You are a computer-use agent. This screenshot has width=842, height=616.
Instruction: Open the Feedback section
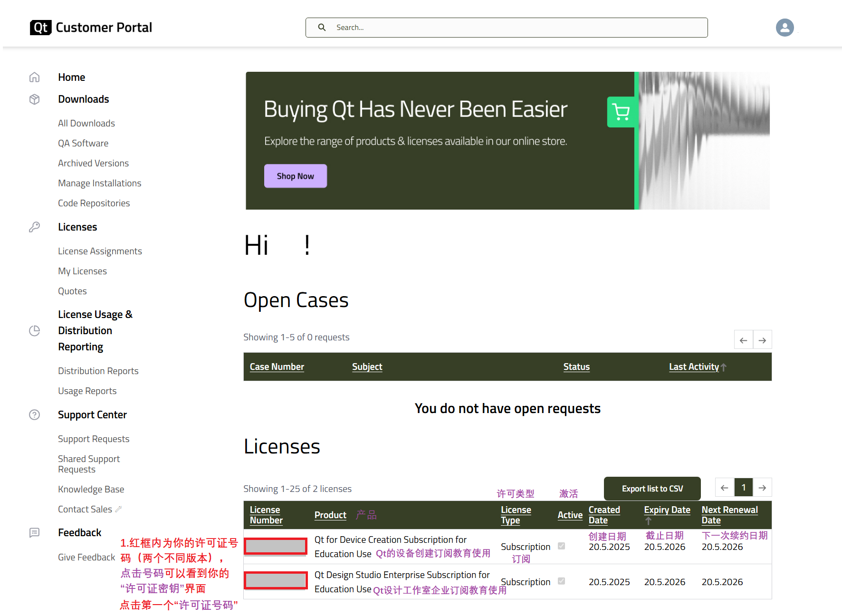79,532
